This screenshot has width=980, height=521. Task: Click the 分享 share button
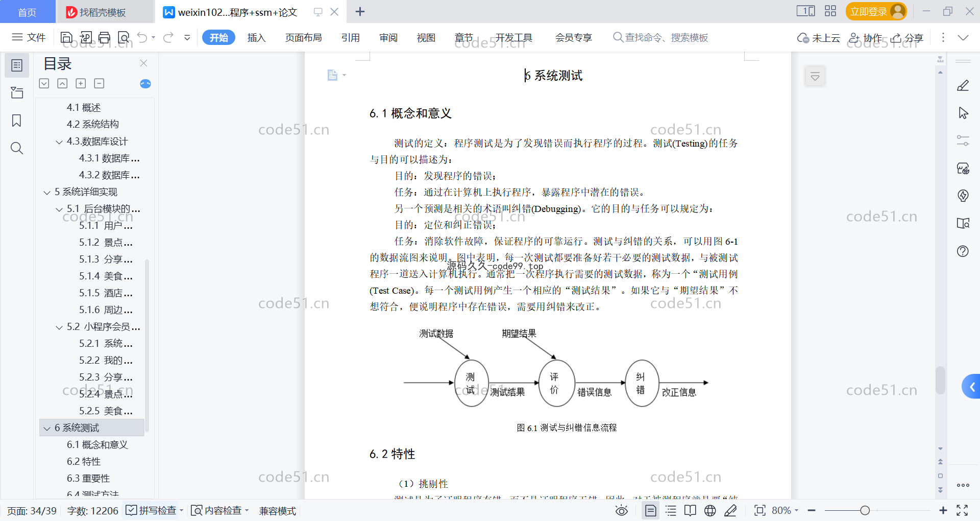point(907,37)
